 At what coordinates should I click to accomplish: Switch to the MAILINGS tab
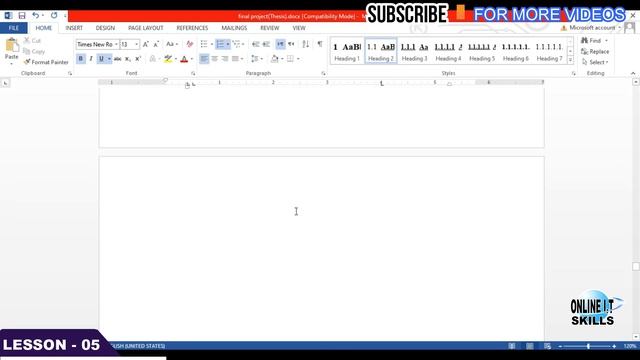pos(234,28)
